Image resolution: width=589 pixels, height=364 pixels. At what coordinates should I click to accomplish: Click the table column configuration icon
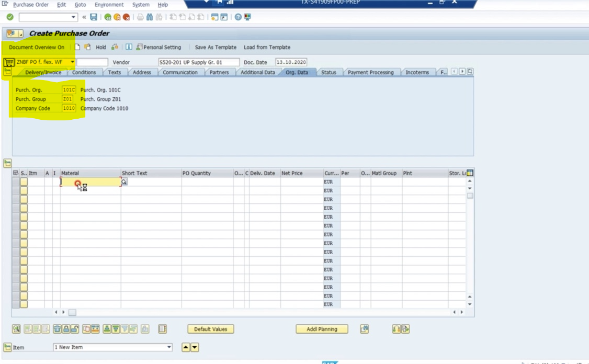pos(470,173)
